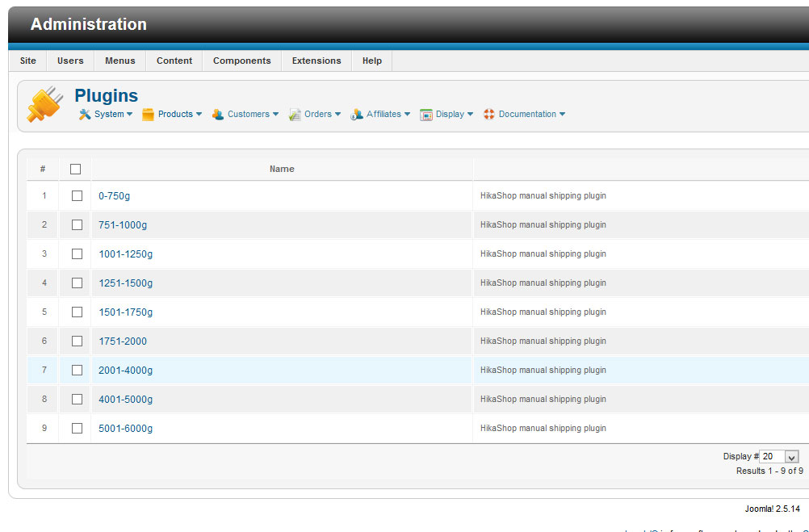
Task: Click the System wrench icon
Action: 85,114
